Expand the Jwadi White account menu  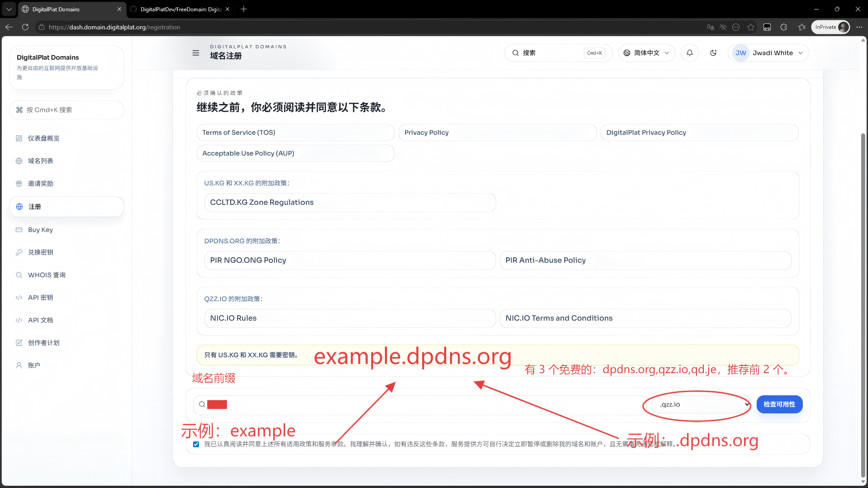tap(800, 53)
